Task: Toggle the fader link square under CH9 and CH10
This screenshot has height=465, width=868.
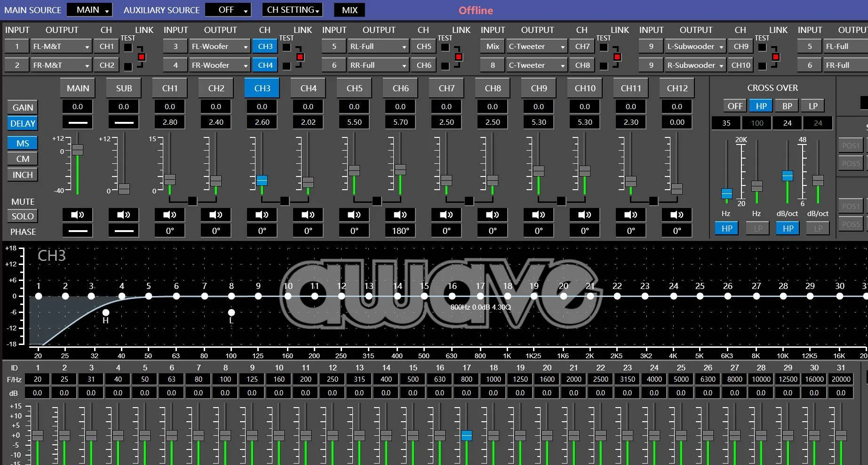Action: tap(561, 201)
